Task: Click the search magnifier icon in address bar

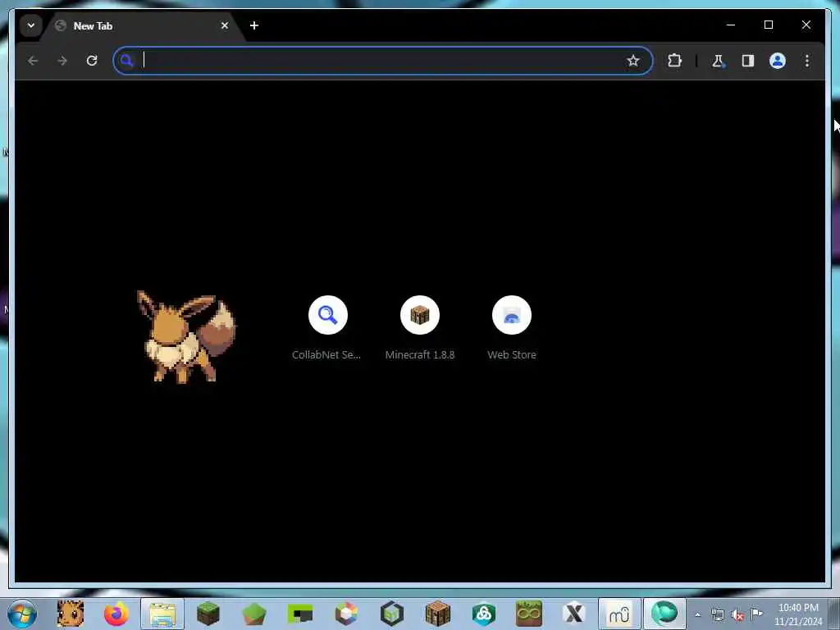Action: point(126,61)
